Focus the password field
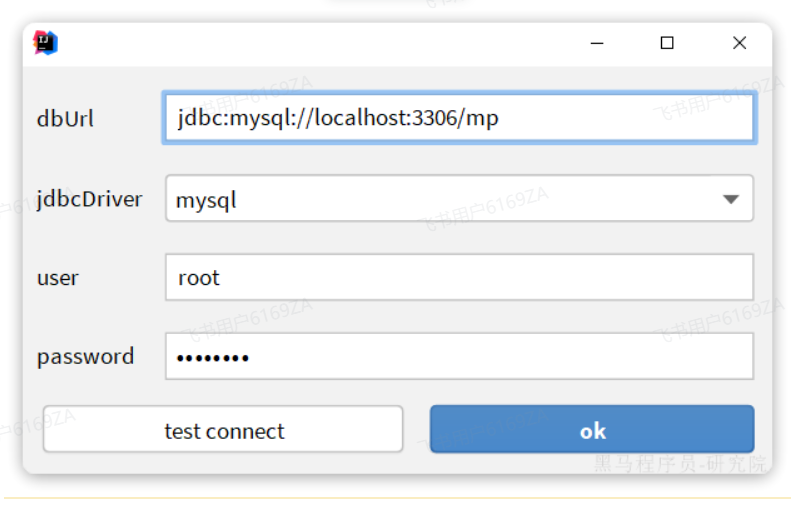The image size is (796, 506). (x=500, y=356)
